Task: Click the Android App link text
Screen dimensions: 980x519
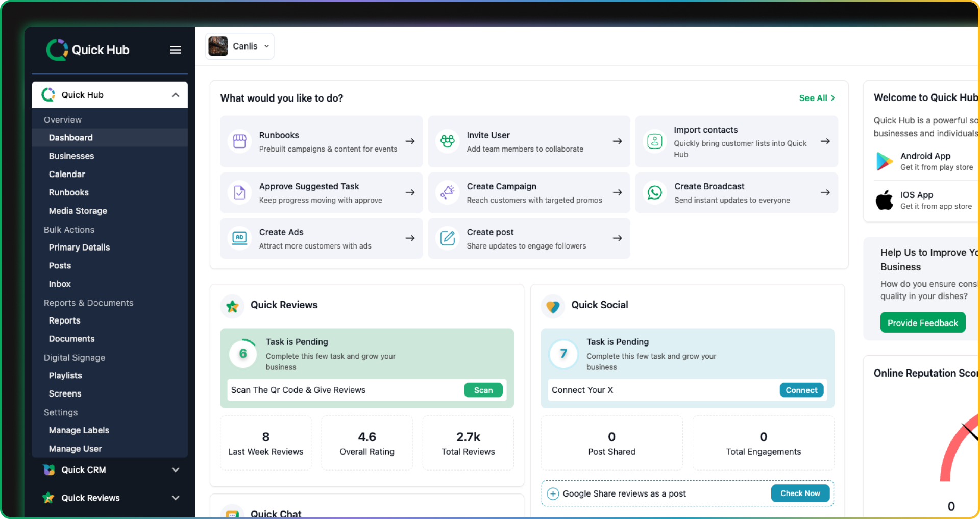Action: [x=925, y=156]
